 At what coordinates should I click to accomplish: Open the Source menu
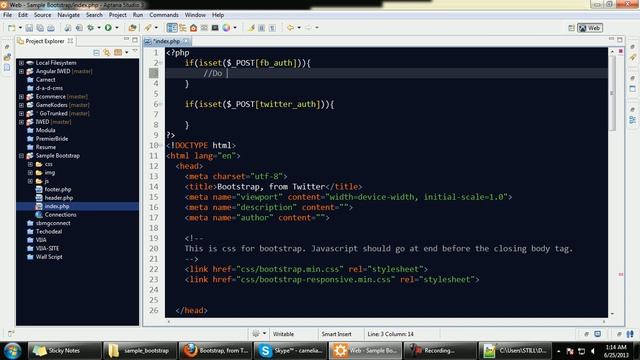(42, 15)
